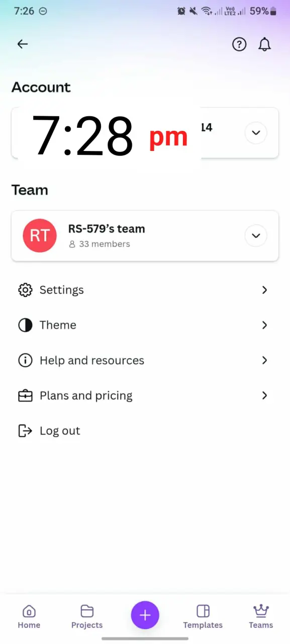This screenshot has height=644, width=290.
Task: Tap the red RT team avatar
Action: [x=40, y=235]
